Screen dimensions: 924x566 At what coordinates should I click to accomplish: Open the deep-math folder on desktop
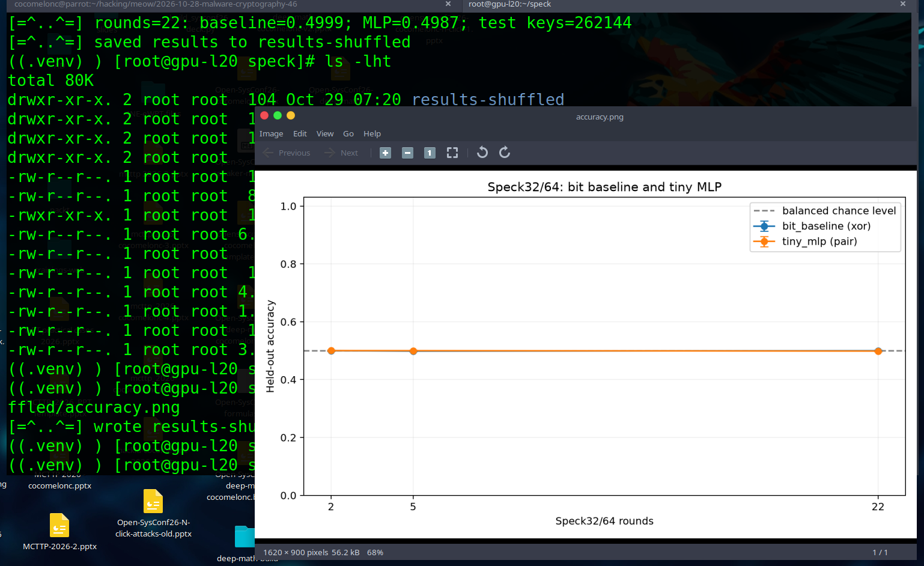click(x=245, y=543)
